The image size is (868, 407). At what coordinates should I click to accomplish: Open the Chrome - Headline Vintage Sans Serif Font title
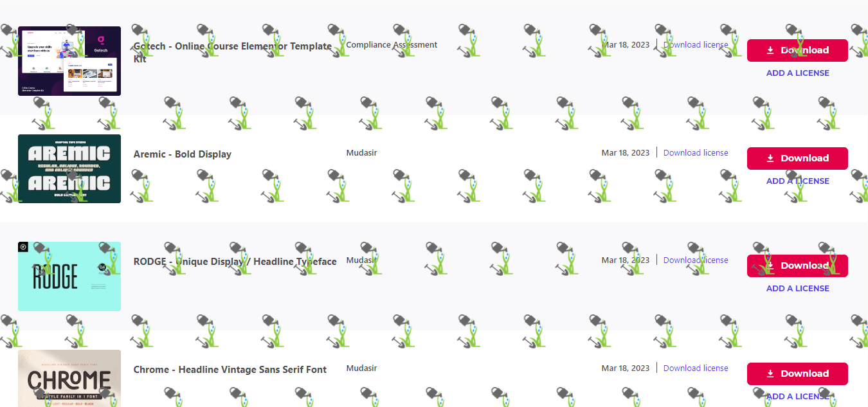pyautogui.click(x=230, y=370)
